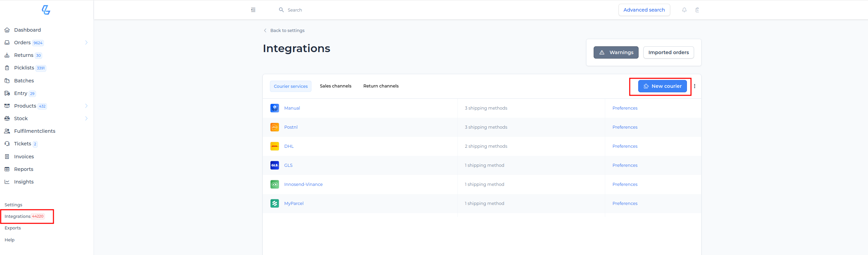
Task: Open Advanced search
Action: (644, 10)
